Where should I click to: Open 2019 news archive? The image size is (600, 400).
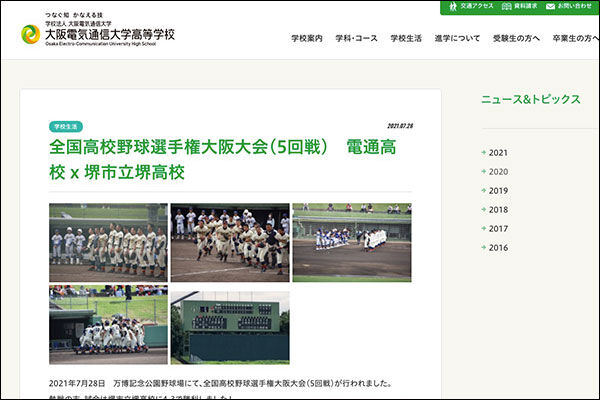point(498,191)
